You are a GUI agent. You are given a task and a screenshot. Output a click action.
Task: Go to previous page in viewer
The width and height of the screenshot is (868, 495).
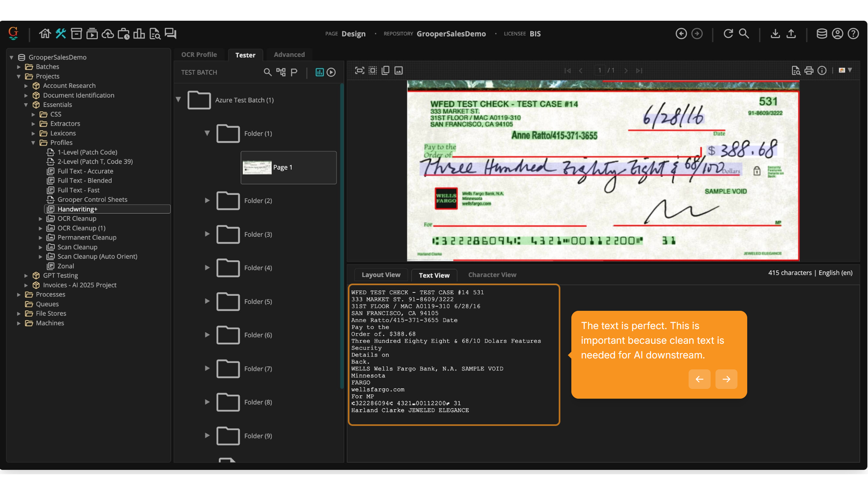pos(581,71)
